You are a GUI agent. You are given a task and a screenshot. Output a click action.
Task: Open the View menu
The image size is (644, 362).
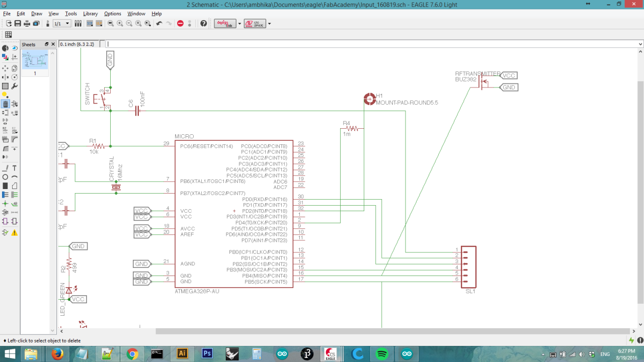[x=53, y=14]
